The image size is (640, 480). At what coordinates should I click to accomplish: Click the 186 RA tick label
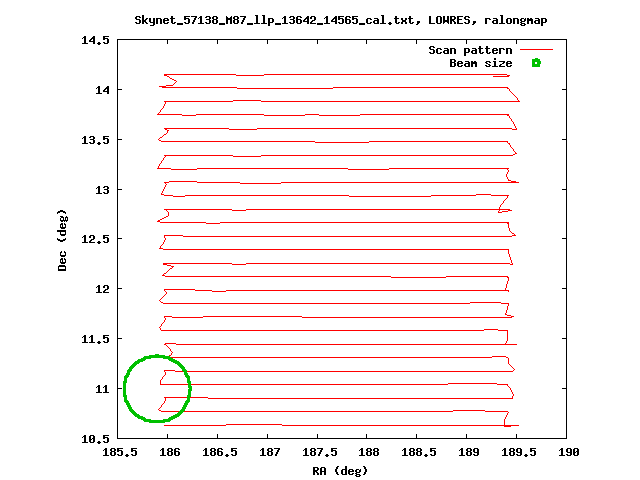(x=170, y=452)
